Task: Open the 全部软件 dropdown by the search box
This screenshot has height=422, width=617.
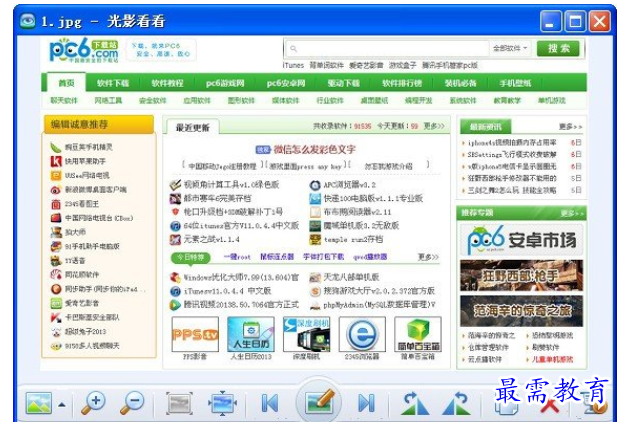Action: [510, 48]
